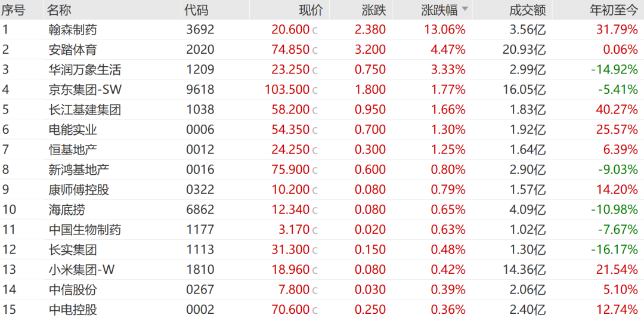Open 京东集团-SW stock details
Viewport: 644px width, 318px height.
pyautogui.click(x=85, y=89)
